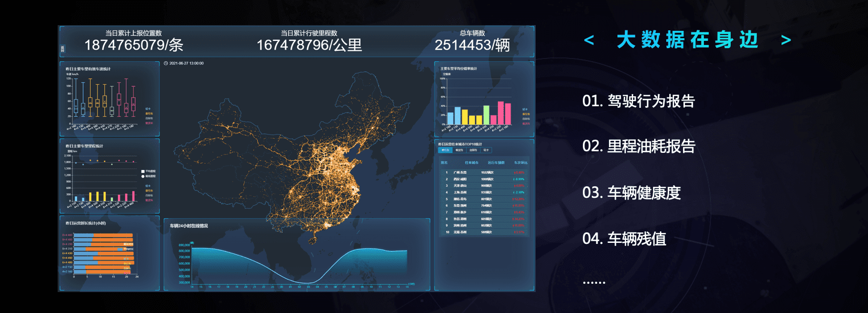The height and width of the screenshot is (313, 868).
Task: Sort by the 车次环比 column header
Action: pyautogui.click(x=520, y=163)
